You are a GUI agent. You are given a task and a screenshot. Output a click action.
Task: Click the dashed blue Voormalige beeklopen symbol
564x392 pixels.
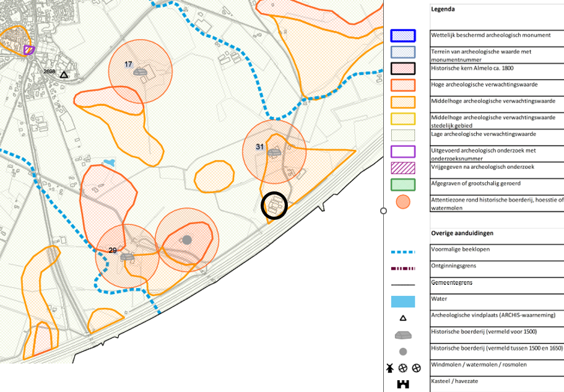403,252
